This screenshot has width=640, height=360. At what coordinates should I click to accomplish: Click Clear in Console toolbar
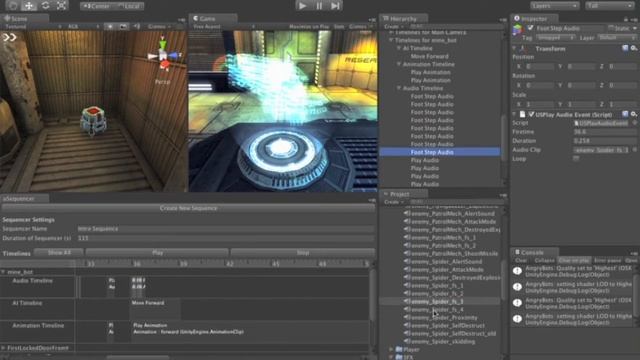point(520,260)
